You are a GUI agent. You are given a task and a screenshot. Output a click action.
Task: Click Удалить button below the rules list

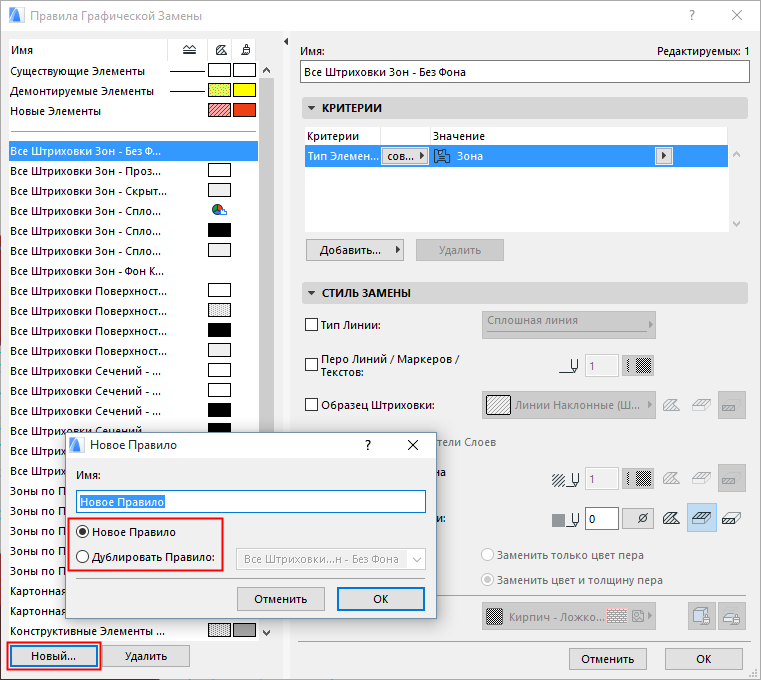[146, 656]
